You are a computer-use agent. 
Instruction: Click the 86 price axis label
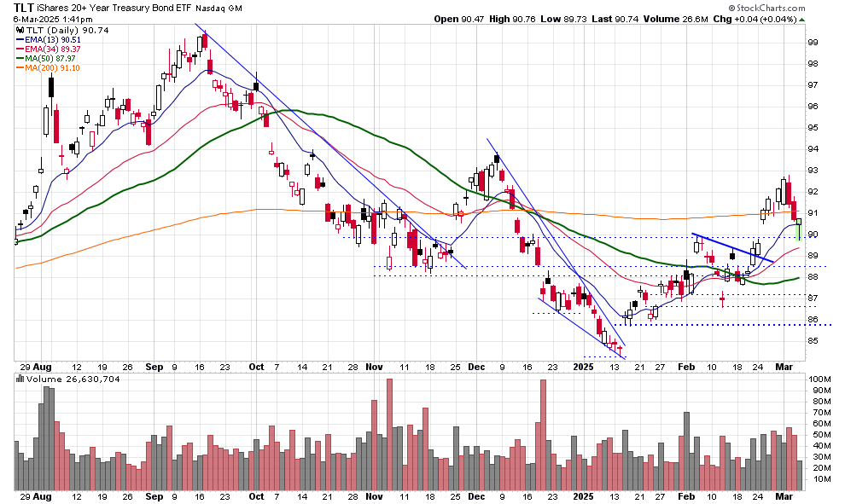[x=813, y=320]
